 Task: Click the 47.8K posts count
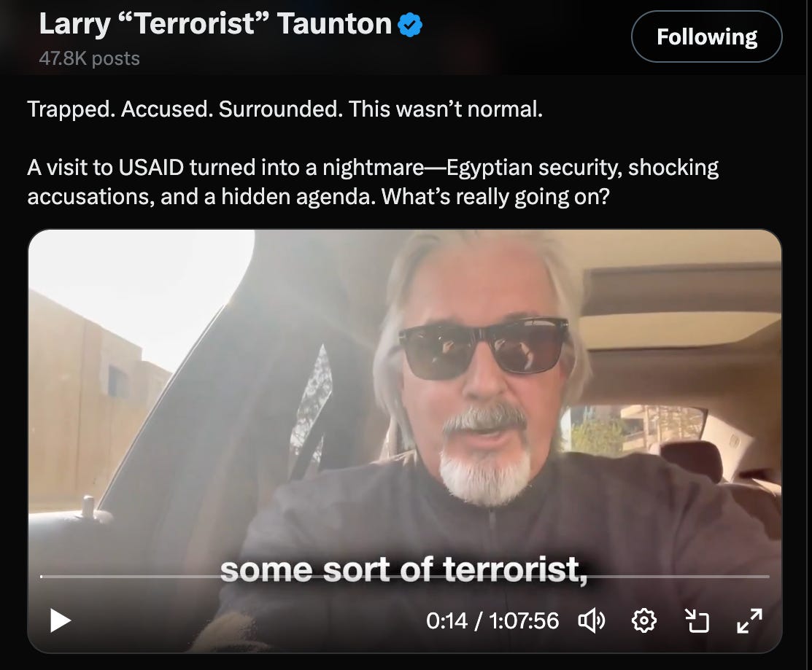tap(89, 58)
